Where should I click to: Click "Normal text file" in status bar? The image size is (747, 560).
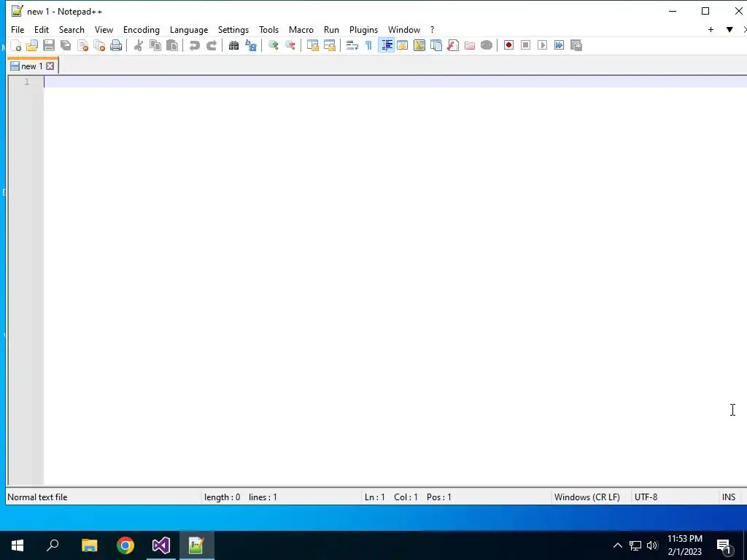point(37,497)
